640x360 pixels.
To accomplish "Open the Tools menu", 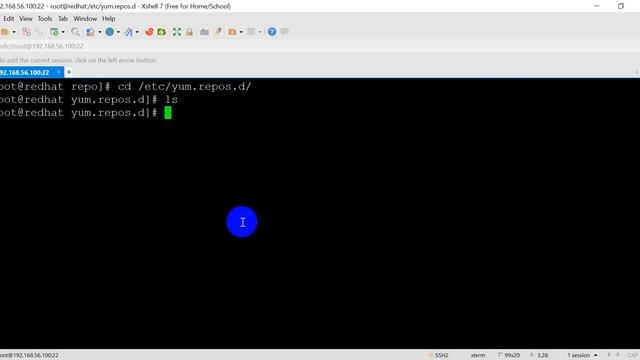I will click(x=45, y=19).
